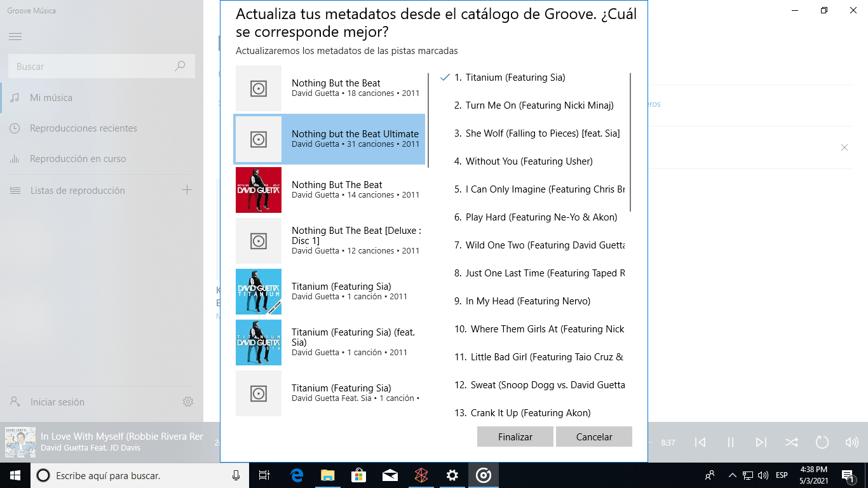Toggle track 1 Titanium checkmark
The width and height of the screenshot is (868, 488).
444,78
